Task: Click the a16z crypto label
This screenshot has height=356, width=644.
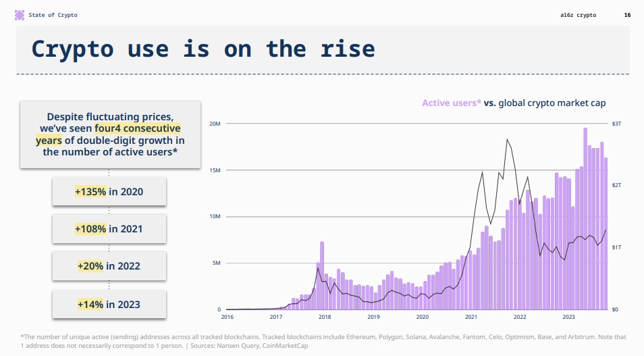Action: [x=578, y=16]
